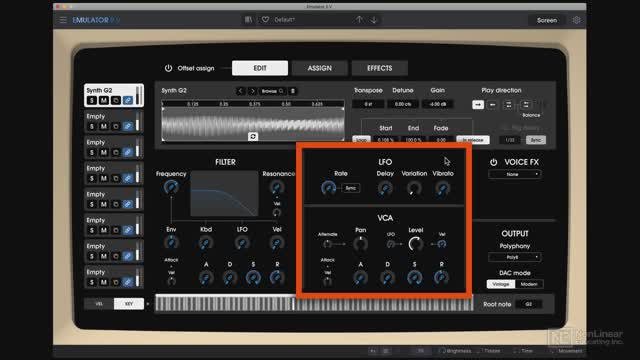Toggle loop Sync button beside 1/32
This screenshot has width=640, height=360.
(x=536, y=140)
